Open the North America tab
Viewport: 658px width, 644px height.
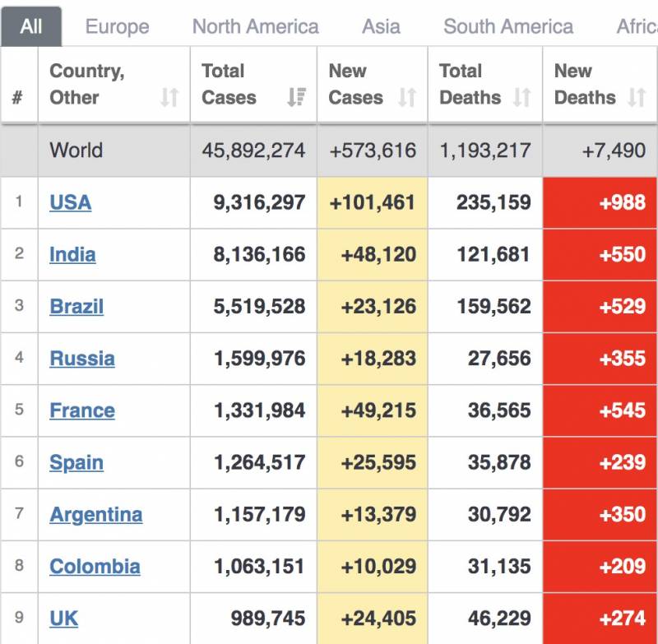pyautogui.click(x=255, y=27)
